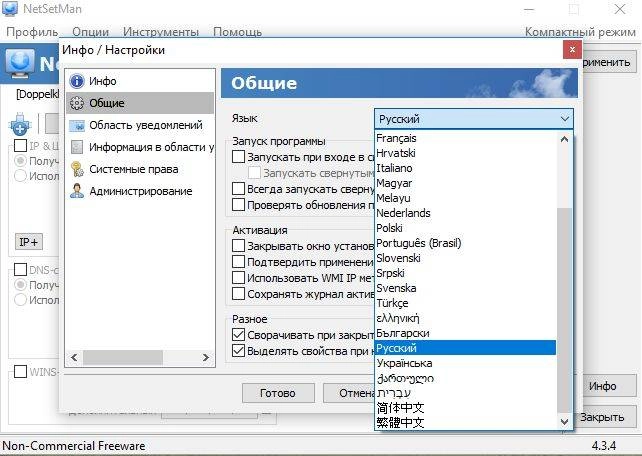This screenshot has height=456, width=642.
Task: Toggle the WINS checkbox in the main window
Action: tap(20, 372)
